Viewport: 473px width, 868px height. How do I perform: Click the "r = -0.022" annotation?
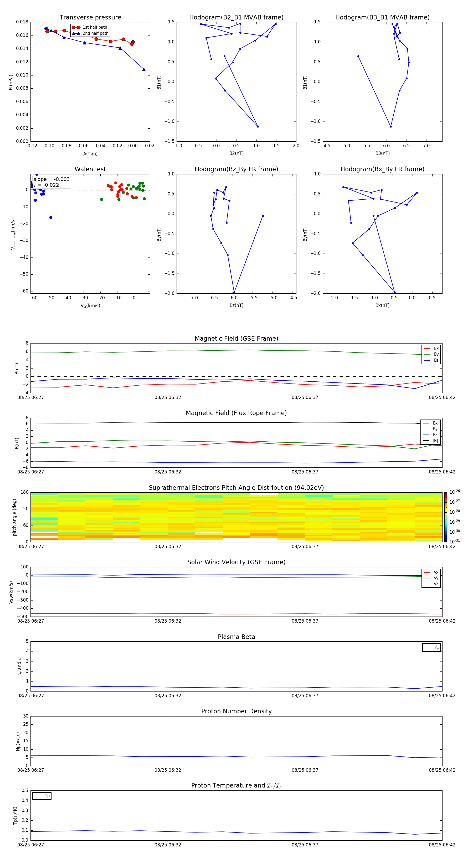click(47, 185)
